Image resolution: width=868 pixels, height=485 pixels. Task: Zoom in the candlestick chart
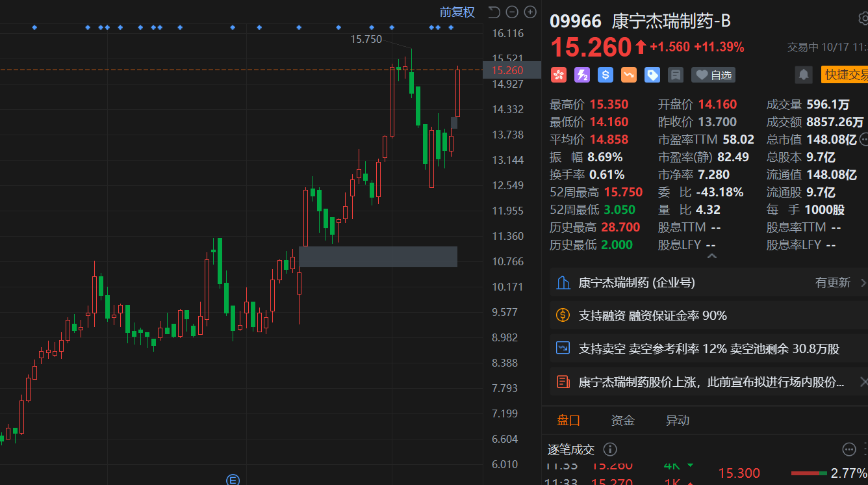pos(530,12)
